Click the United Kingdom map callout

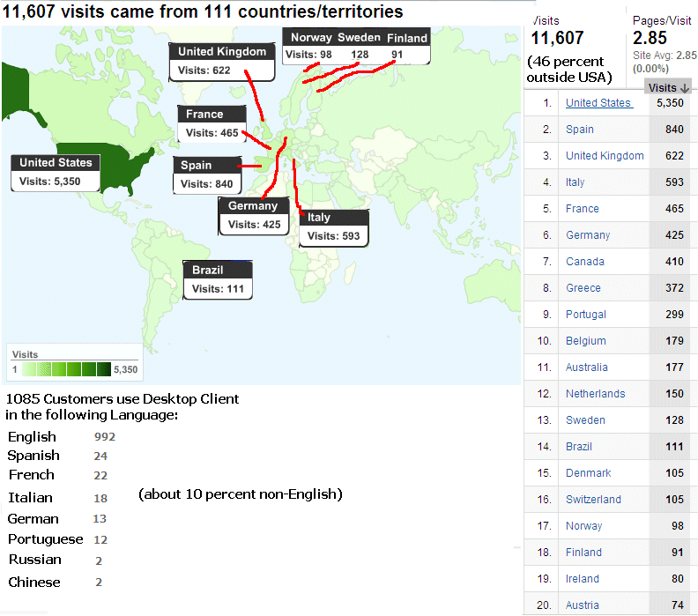click(222, 62)
